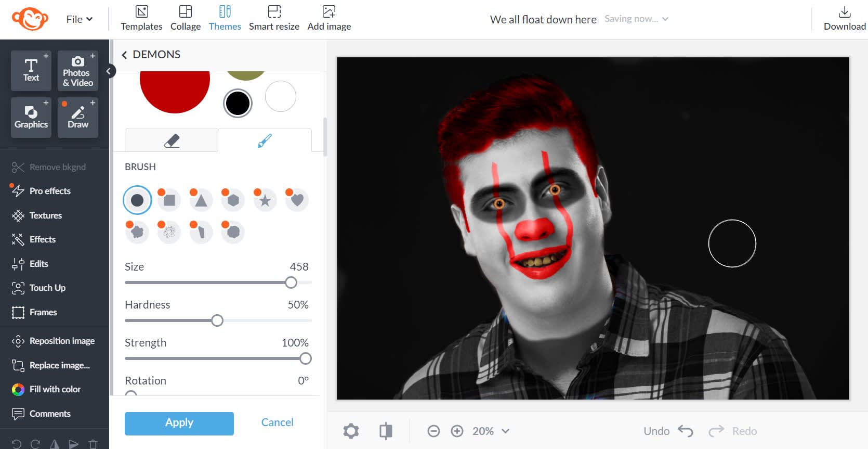Undo the last action

coord(668,431)
